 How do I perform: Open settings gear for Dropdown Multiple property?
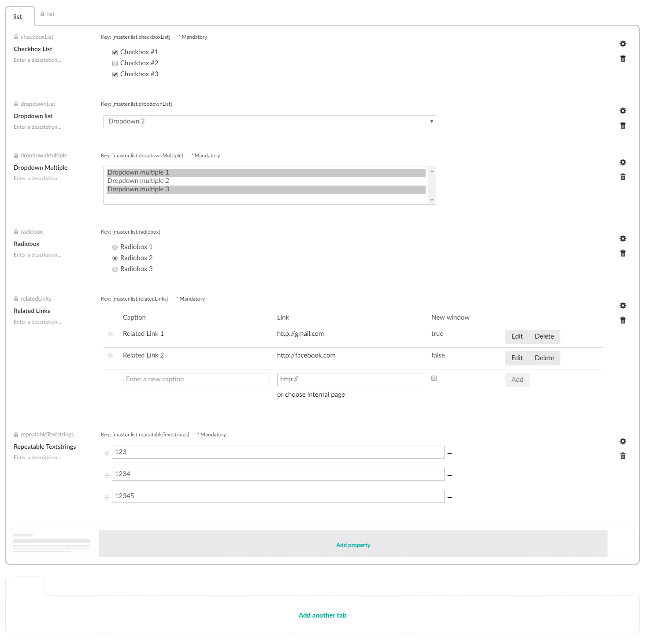[623, 162]
